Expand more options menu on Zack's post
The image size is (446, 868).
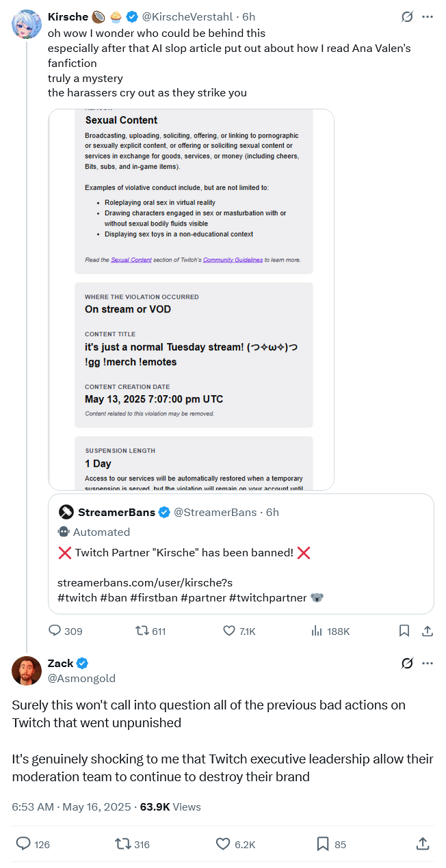pyautogui.click(x=428, y=663)
